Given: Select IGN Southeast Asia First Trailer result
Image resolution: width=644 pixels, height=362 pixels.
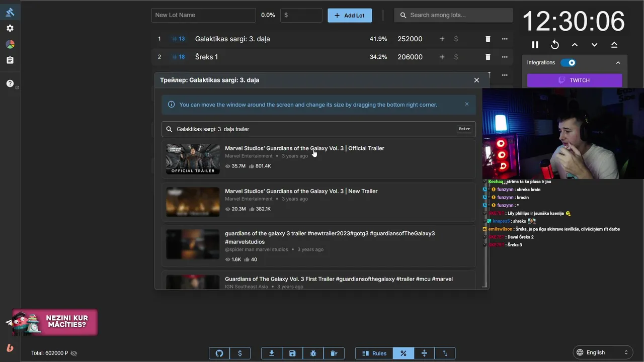Looking at the screenshot, I should point(318,281).
